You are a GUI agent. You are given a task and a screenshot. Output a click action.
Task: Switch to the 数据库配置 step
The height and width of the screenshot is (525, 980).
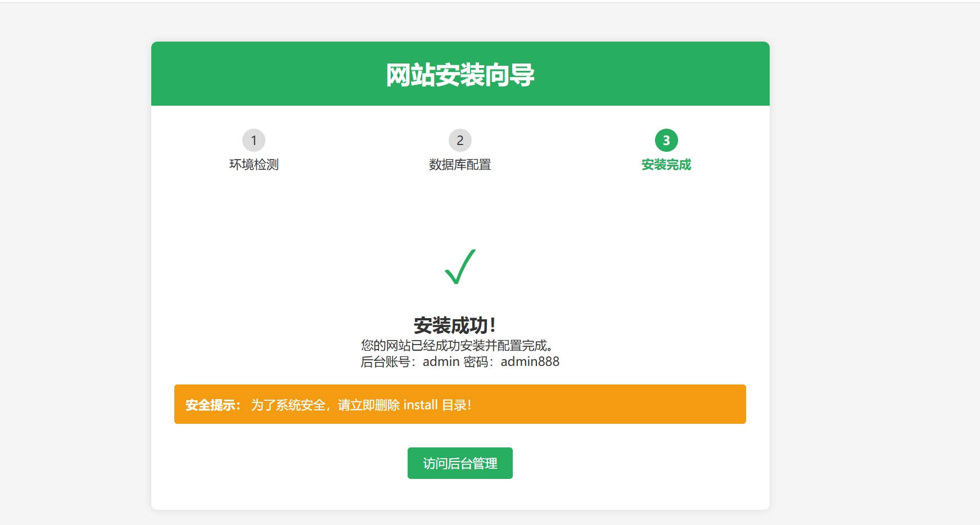click(x=460, y=165)
